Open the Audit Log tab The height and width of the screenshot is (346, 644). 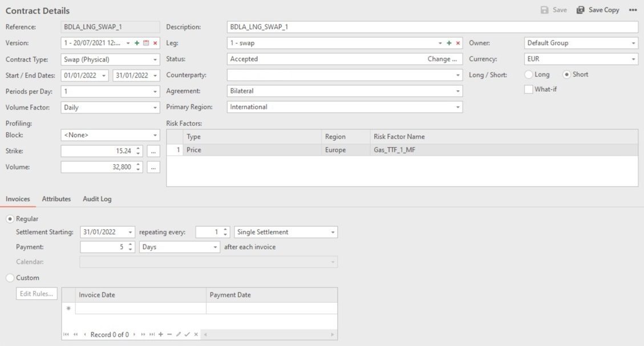[97, 199]
